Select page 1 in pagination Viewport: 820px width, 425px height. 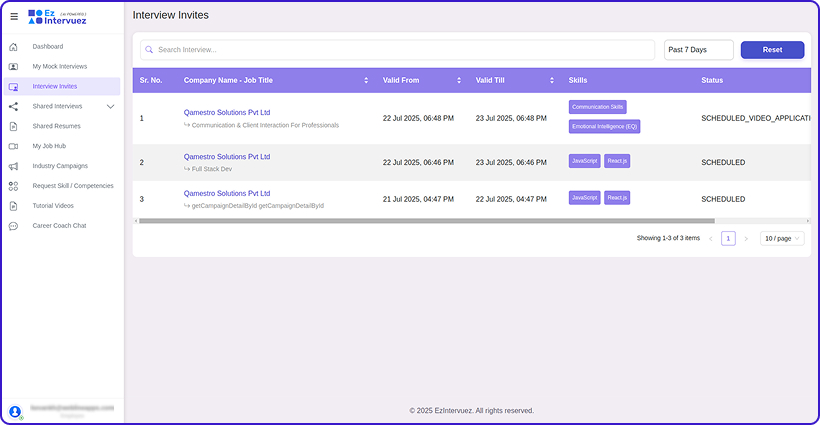(728, 238)
